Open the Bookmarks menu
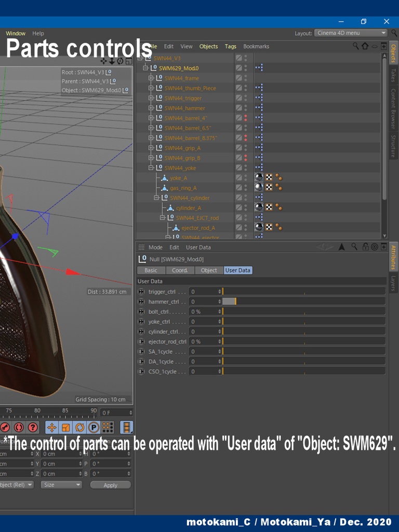Viewport: 399px width, 532px height. [x=256, y=46]
